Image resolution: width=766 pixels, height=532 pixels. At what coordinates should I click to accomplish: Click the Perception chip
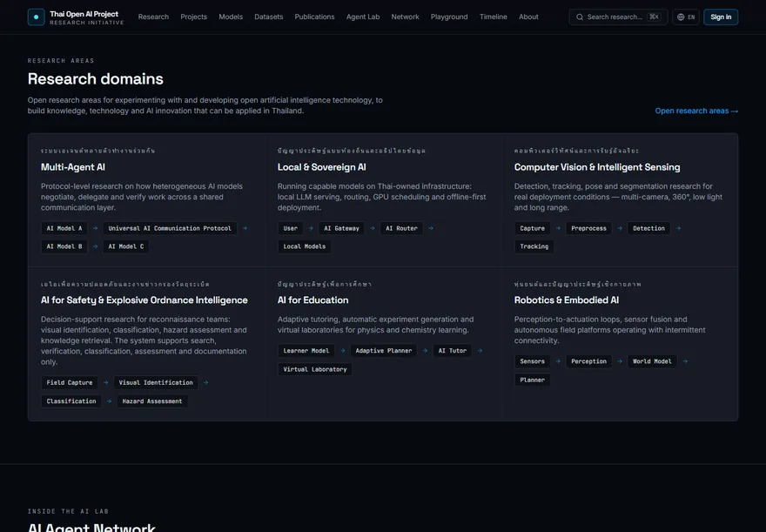pyautogui.click(x=588, y=361)
